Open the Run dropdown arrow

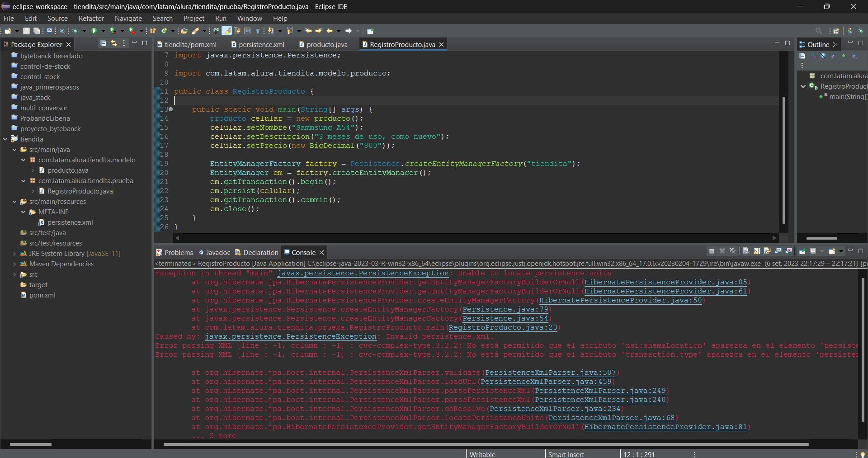(103, 31)
